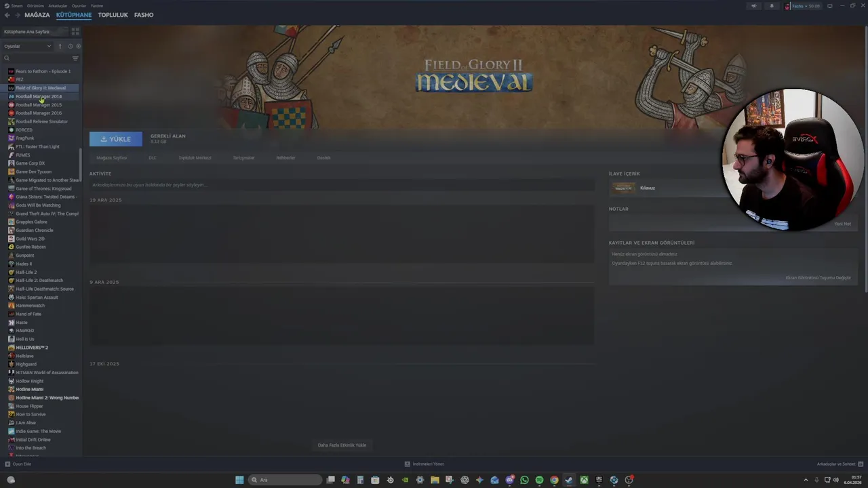Image resolution: width=868 pixels, height=488 pixels.
Task: Open Epic Games Launcher from the taskbar
Action: (599, 480)
